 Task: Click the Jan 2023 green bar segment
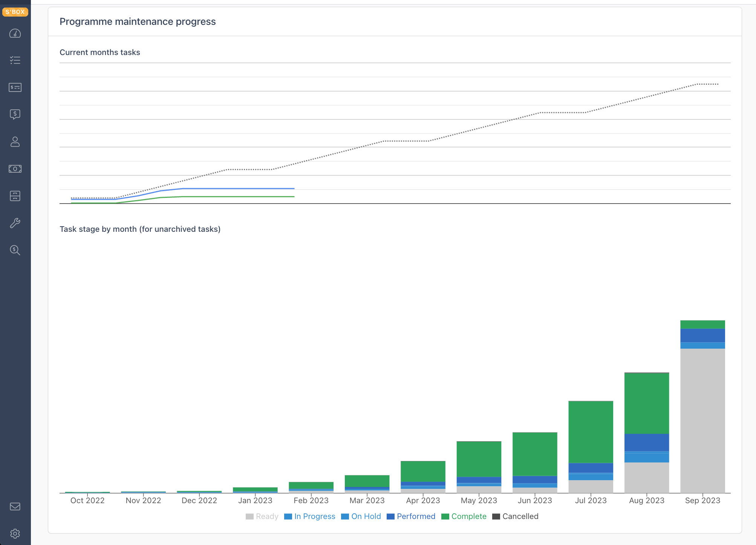point(255,489)
